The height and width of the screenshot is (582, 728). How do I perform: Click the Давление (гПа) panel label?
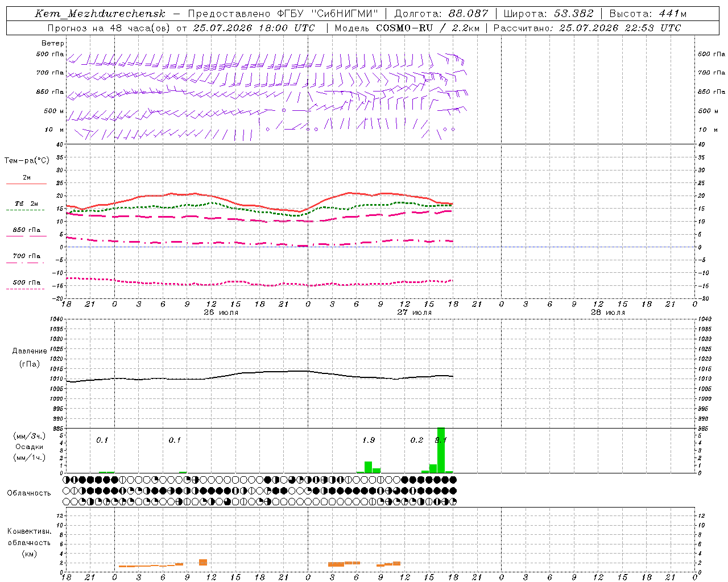pyautogui.click(x=29, y=357)
